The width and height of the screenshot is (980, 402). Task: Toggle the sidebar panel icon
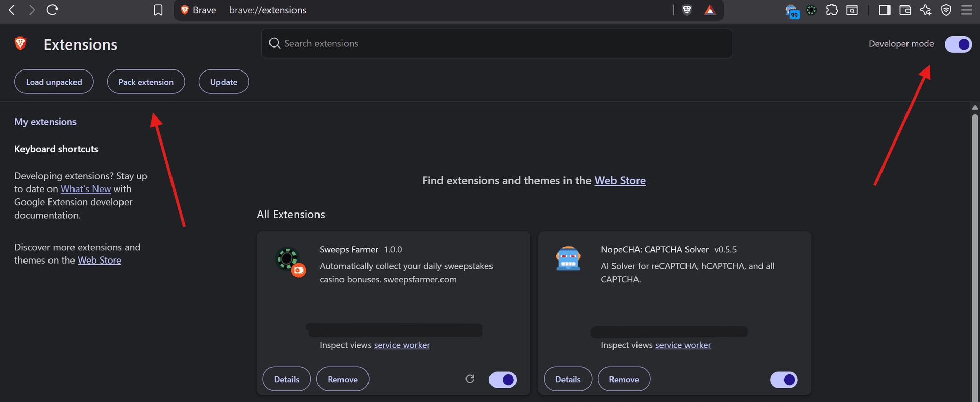(885, 10)
